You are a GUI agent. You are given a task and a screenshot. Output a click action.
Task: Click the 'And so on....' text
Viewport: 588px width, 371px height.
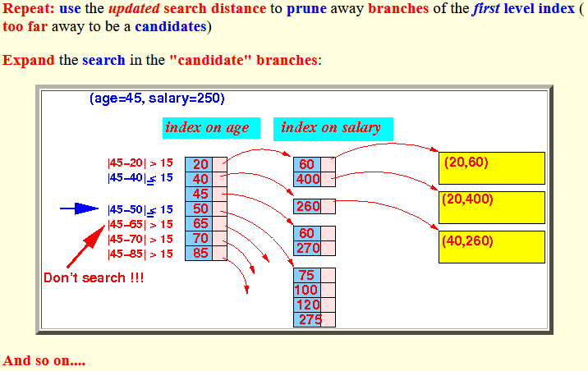coord(44,360)
